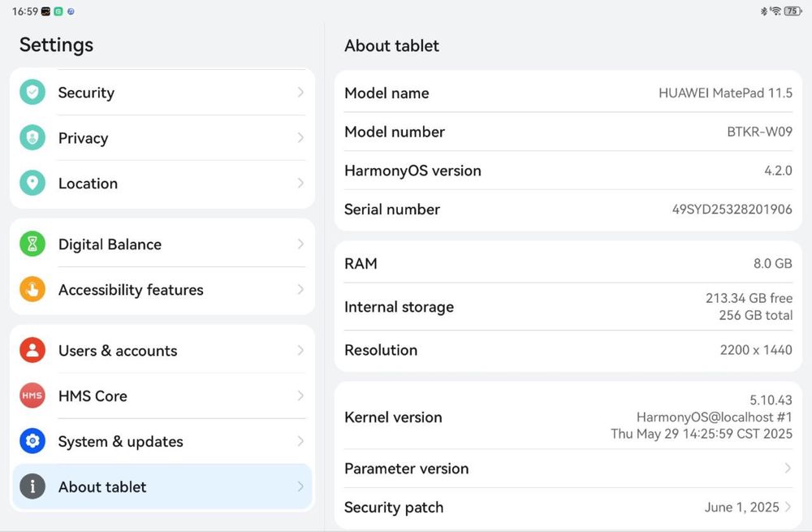Tap the Privacy shield icon

pos(32,138)
